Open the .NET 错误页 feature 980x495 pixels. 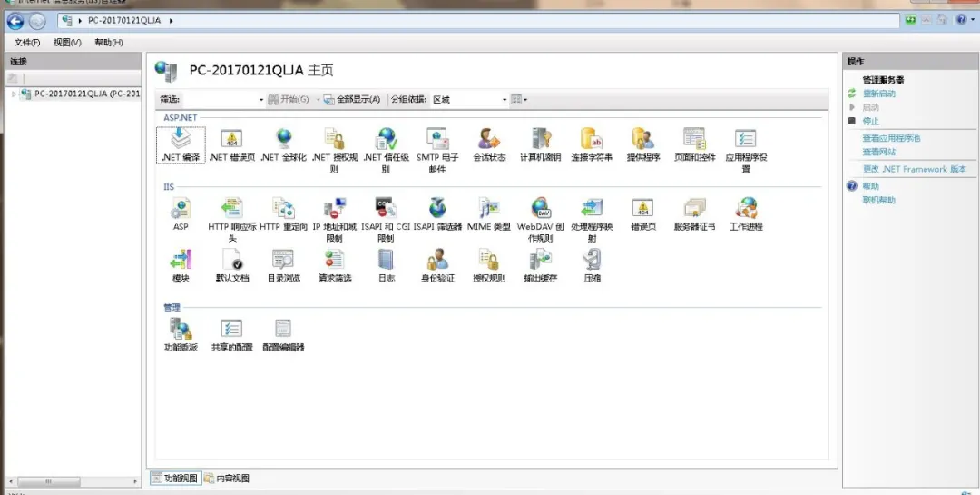232,145
